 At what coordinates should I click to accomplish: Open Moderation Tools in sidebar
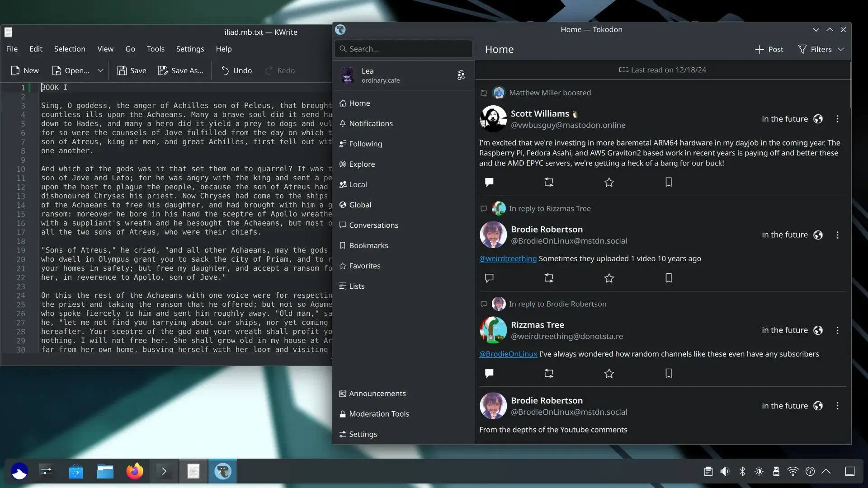pyautogui.click(x=404, y=414)
